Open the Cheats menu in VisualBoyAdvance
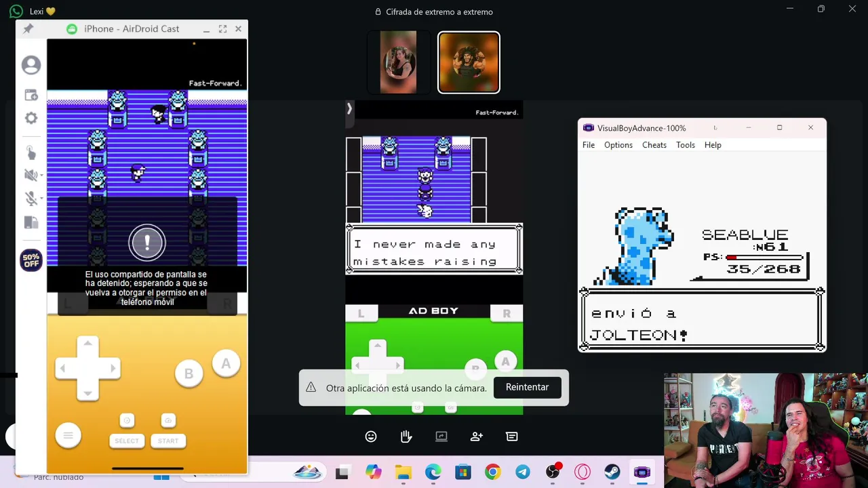 click(x=654, y=145)
